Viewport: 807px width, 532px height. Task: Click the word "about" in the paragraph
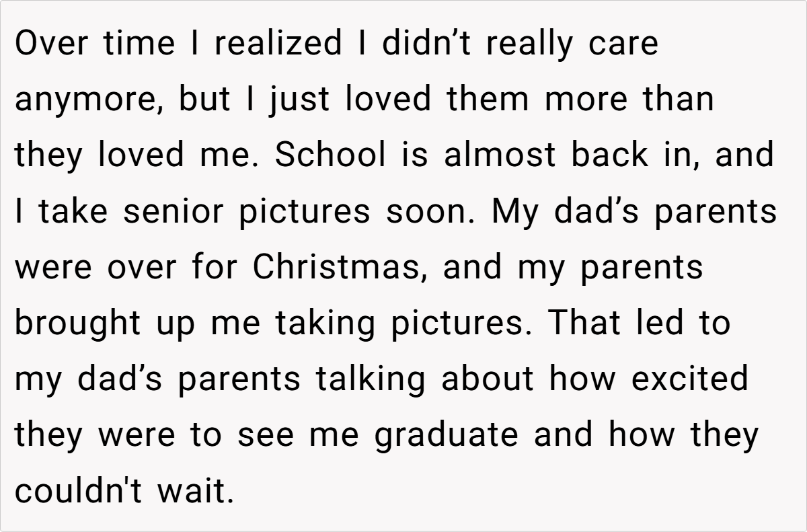click(x=488, y=379)
